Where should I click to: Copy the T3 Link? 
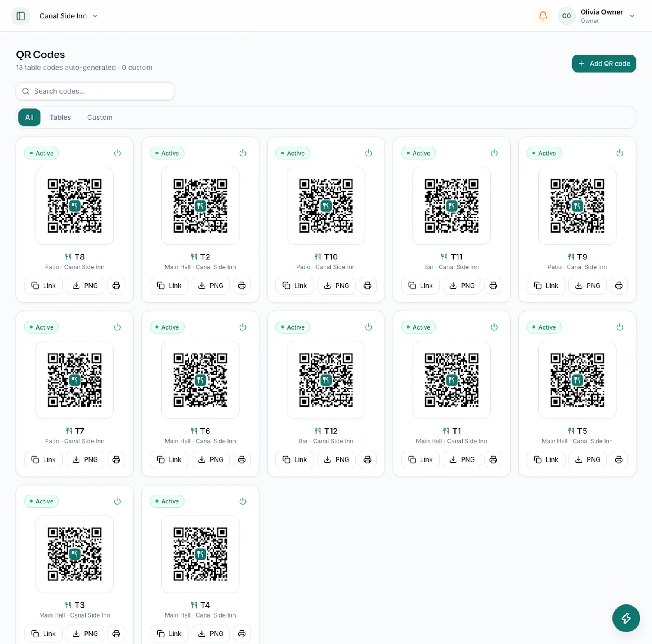point(44,633)
